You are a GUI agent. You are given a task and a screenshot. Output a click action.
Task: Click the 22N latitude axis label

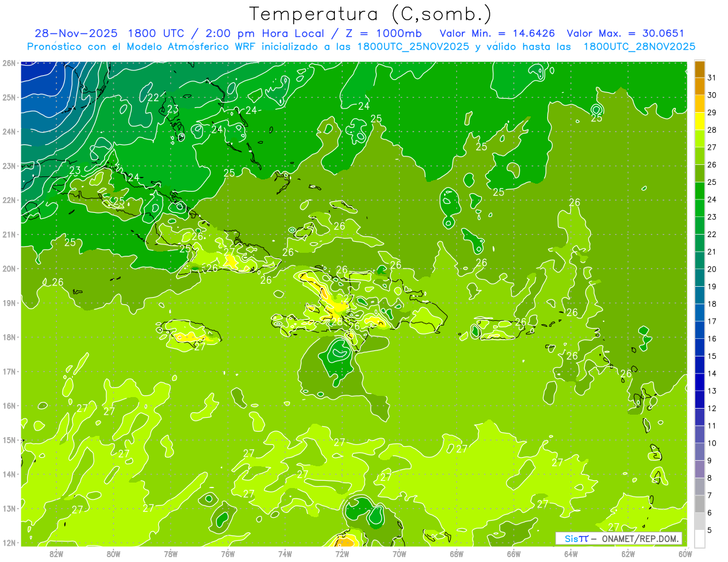(9, 199)
